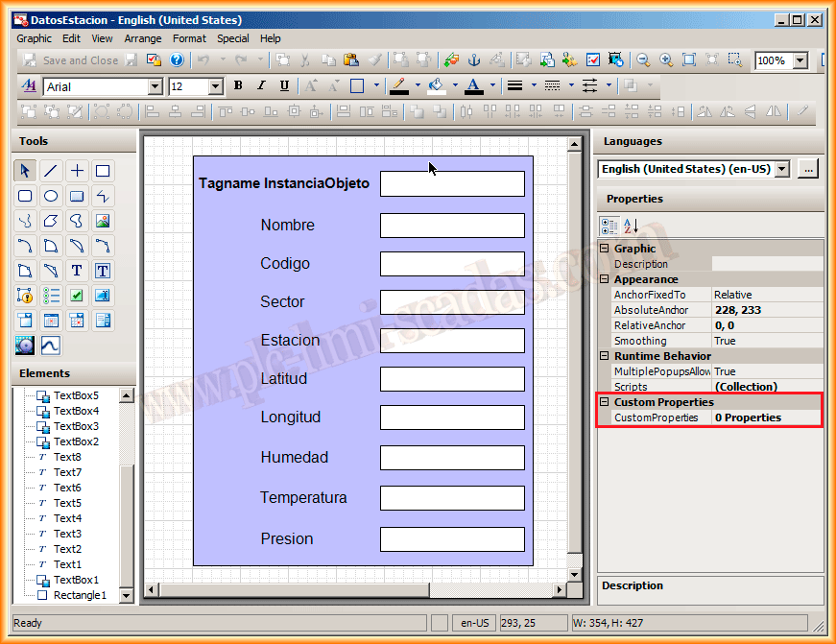Pick the Ellipse shape tool
This screenshot has width=836, height=644.
coord(51,196)
